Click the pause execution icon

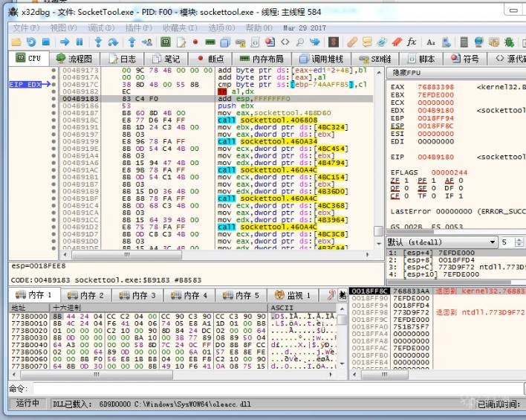coord(80,42)
